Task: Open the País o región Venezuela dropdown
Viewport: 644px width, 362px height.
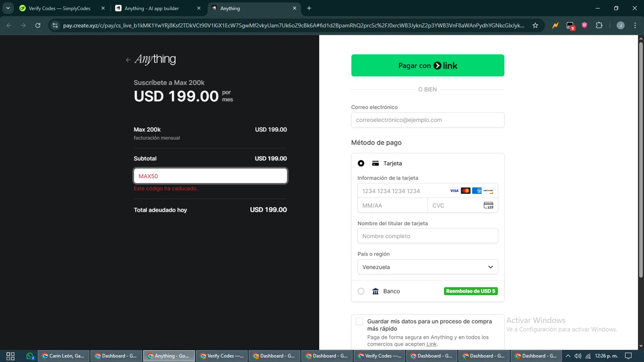Action: click(x=428, y=267)
